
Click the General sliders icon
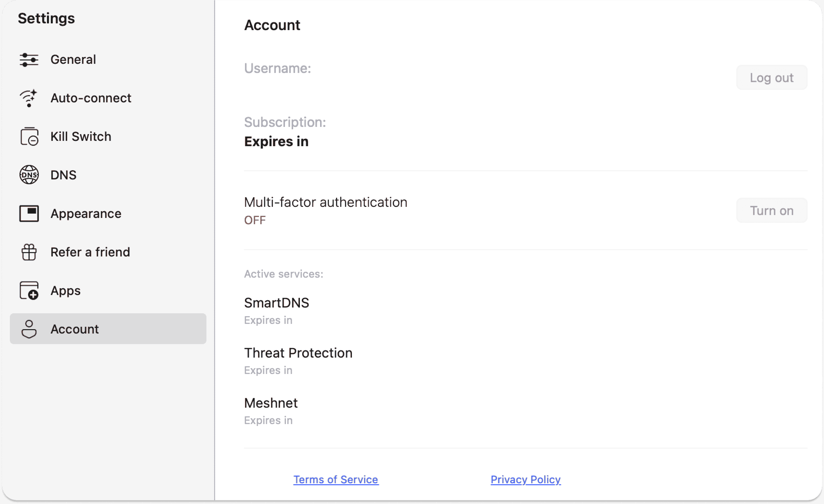[x=29, y=60]
